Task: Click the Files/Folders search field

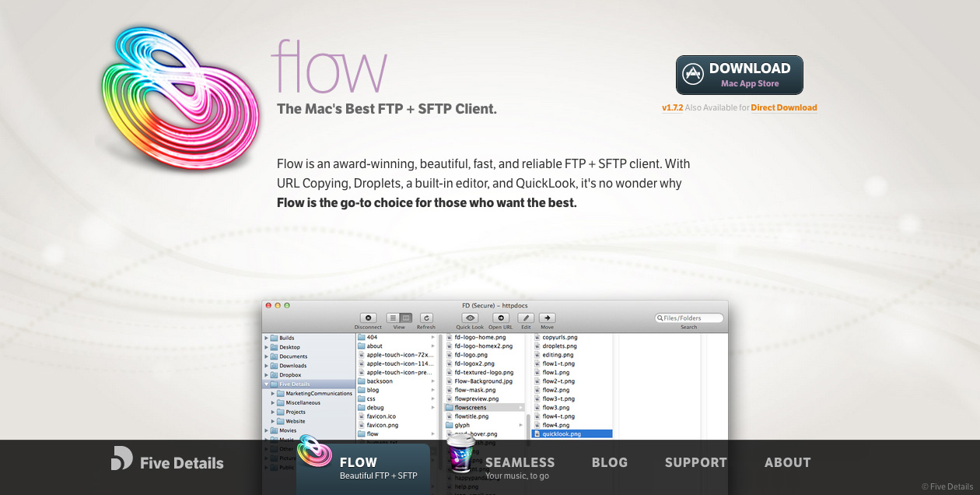Action: pos(689,318)
